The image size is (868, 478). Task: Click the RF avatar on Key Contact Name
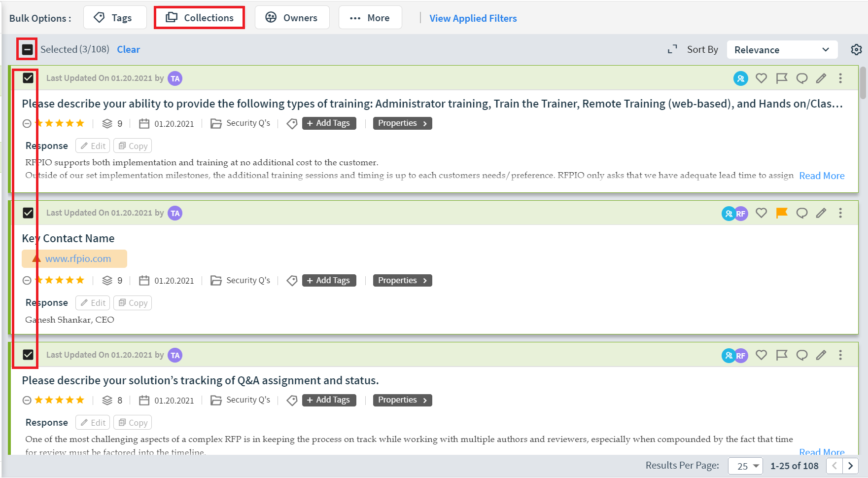point(741,214)
